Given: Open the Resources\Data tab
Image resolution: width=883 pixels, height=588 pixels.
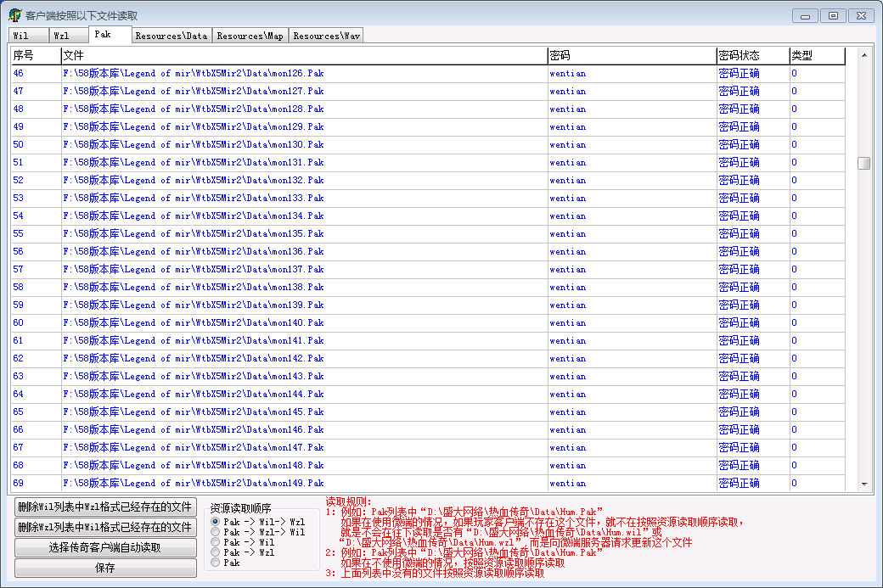Looking at the screenshot, I should (171, 36).
